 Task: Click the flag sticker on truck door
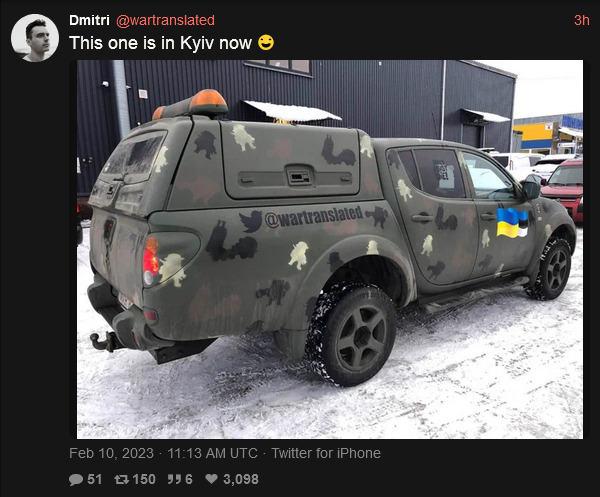pyautogui.click(x=512, y=222)
